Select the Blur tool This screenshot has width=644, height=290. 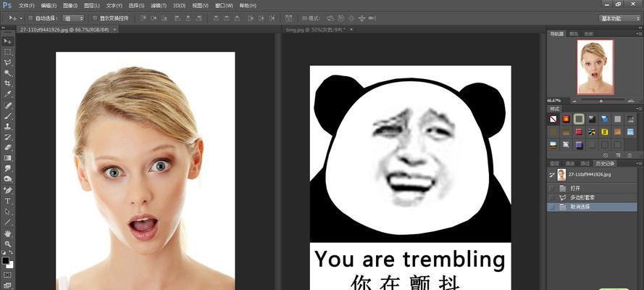pyautogui.click(x=7, y=168)
